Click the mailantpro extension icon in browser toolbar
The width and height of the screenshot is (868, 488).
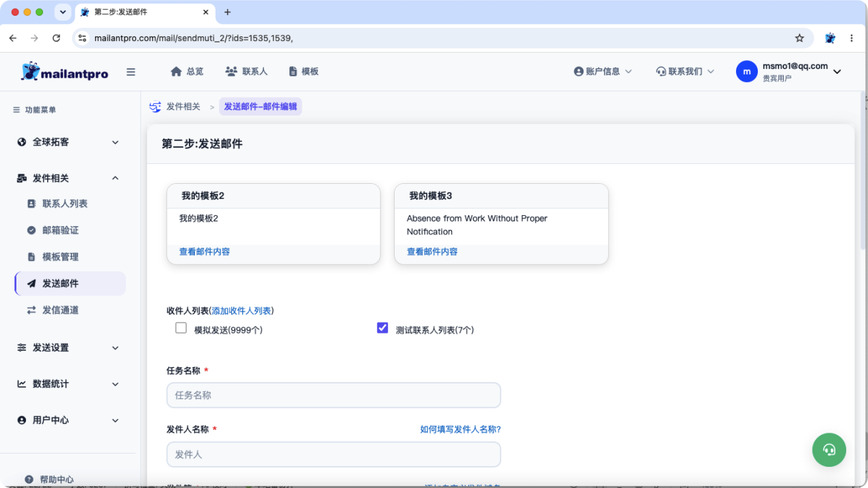(830, 38)
